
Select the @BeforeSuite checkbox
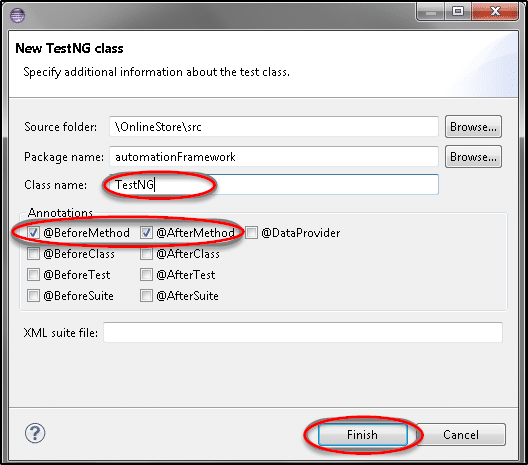point(33,296)
